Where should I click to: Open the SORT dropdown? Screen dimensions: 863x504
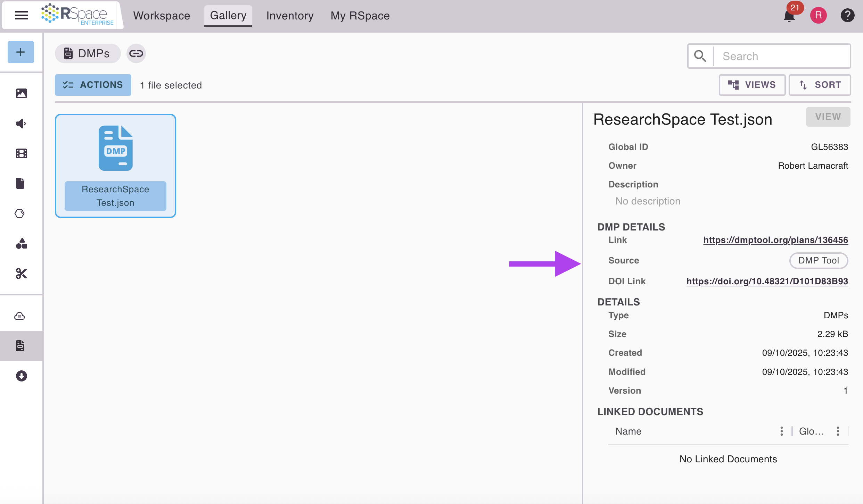pyautogui.click(x=820, y=85)
